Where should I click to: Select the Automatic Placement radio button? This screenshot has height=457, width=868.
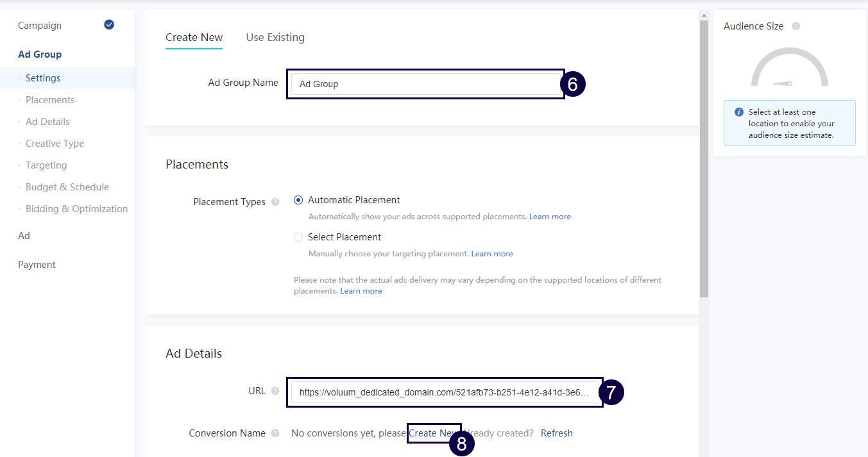(298, 200)
